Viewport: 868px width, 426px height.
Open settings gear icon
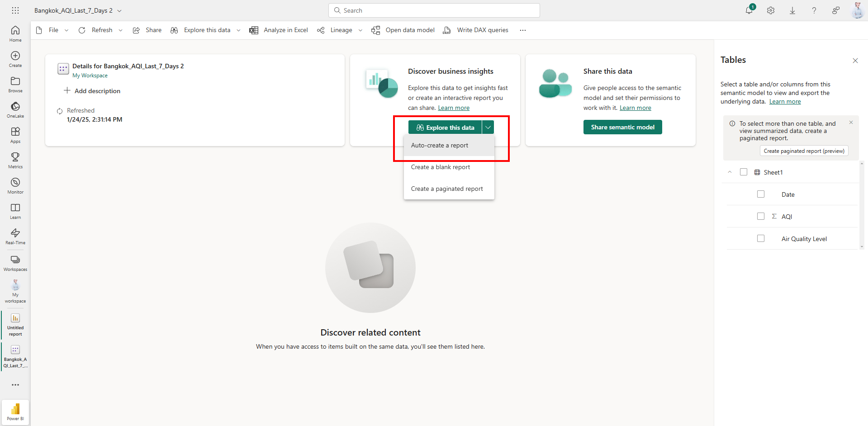coord(771,10)
